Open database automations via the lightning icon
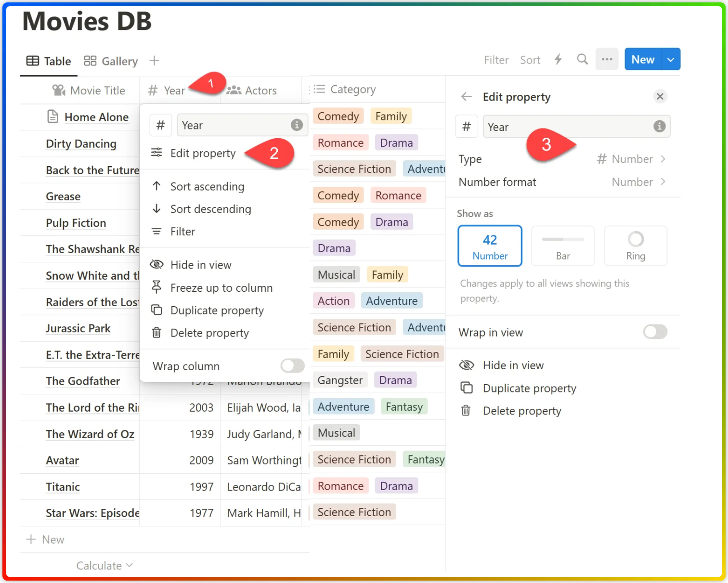Screen dimensions: 728x583 pyautogui.click(x=558, y=59)
